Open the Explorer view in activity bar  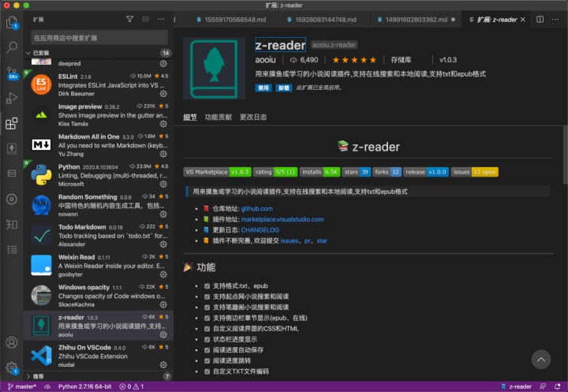12,22
